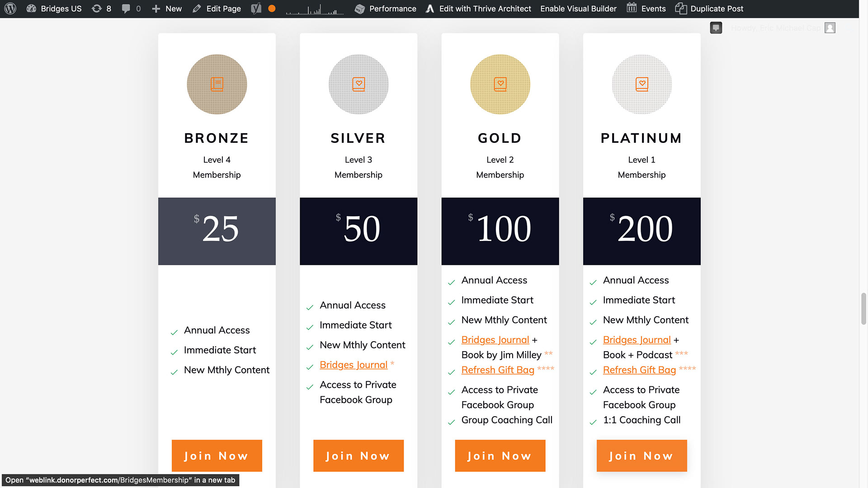This screenshot has width=868, height=488.
Task: Open Refresh Gift Bag link in Gold plan
Action: pos(498,370)
